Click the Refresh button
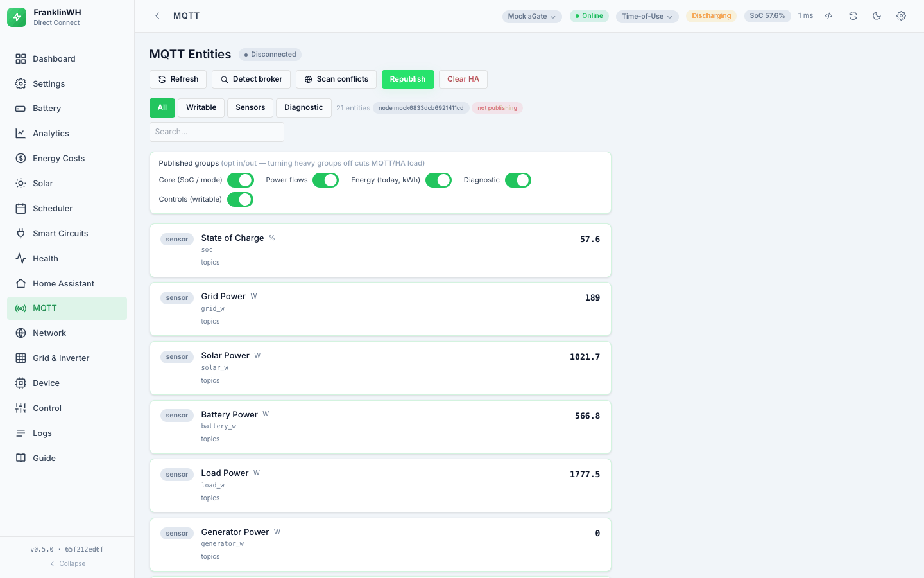The width and height of the screenshot is (924, 578). click(178, 80)
